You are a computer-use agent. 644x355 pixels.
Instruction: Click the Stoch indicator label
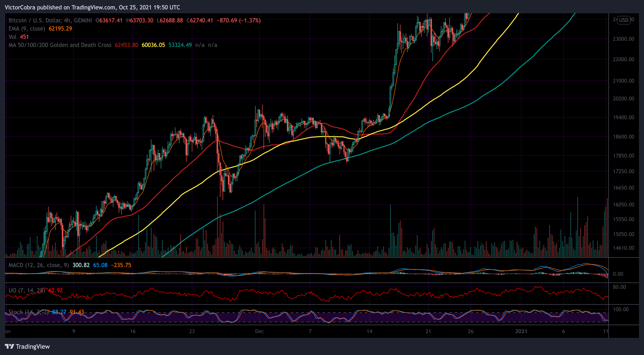pos(28,312)
